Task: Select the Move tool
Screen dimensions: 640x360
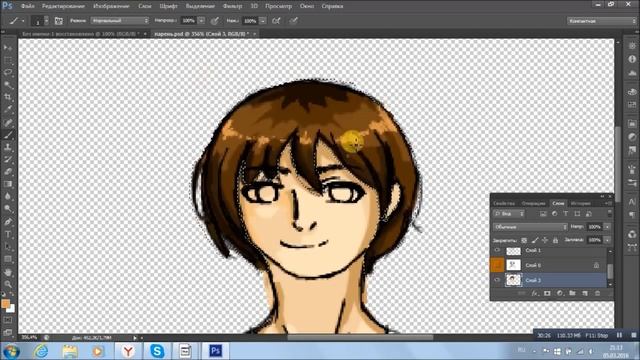Action: point(8,48)
